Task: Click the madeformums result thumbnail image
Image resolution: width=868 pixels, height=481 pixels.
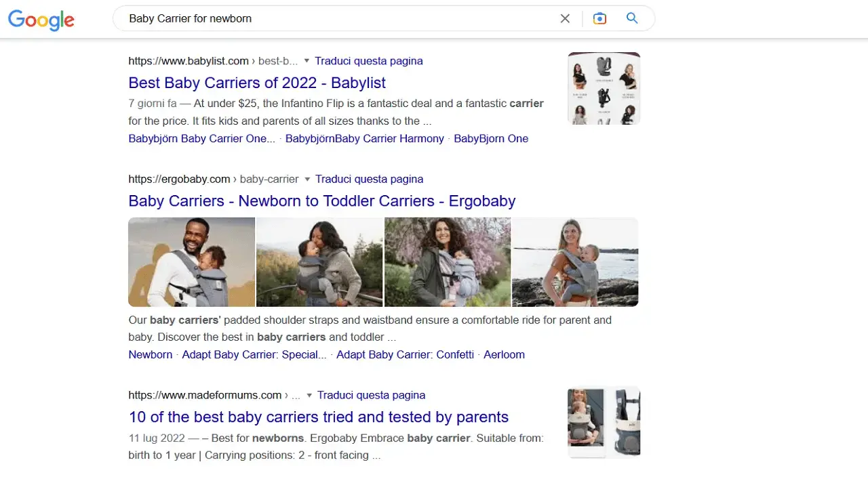Action: coord(604,422)
